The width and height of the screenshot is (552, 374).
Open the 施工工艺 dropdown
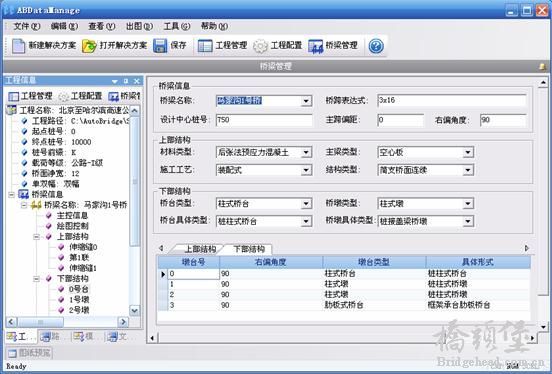click(306, 170)
